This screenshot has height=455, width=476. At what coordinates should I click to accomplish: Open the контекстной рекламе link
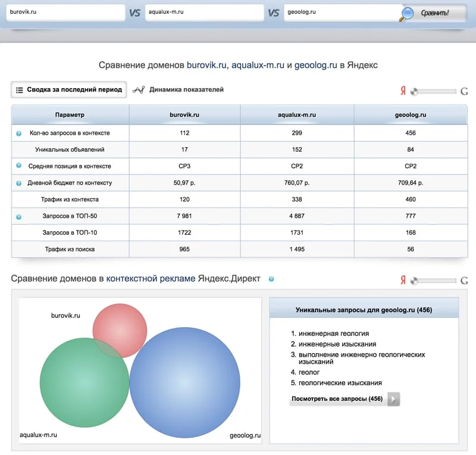pyautogui.click(x=151, y=278)
